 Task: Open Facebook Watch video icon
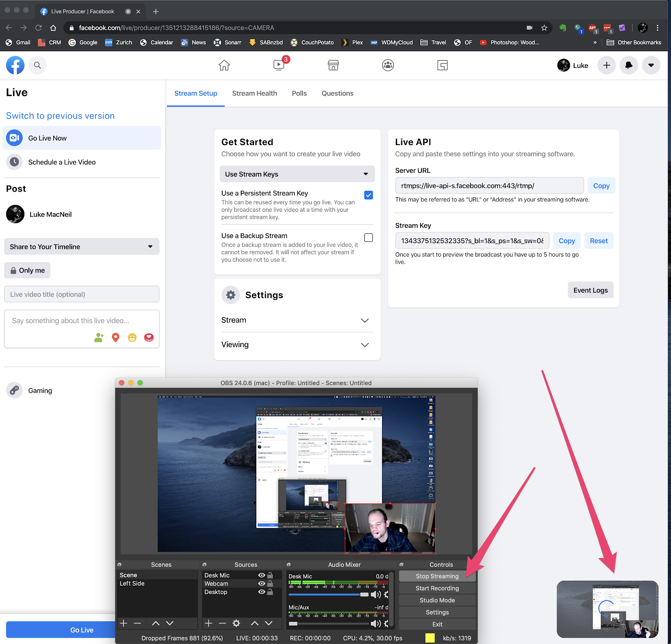click(279, 65)
